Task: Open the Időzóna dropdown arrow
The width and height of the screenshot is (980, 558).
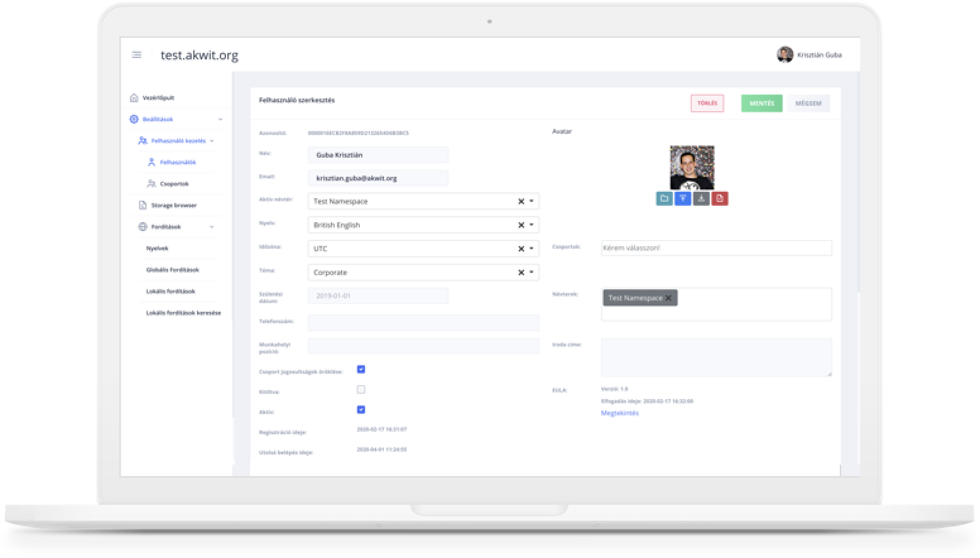Action: [532, 249]
